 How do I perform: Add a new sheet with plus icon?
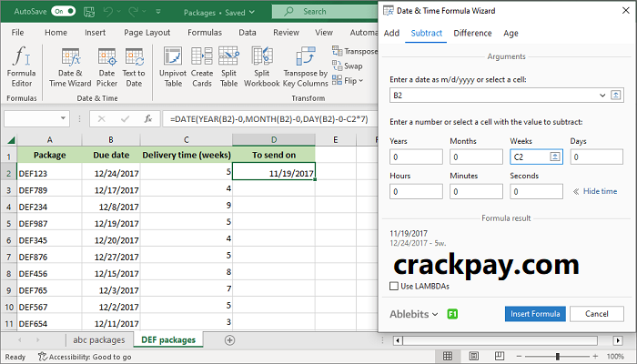click(x=229, y=340)
